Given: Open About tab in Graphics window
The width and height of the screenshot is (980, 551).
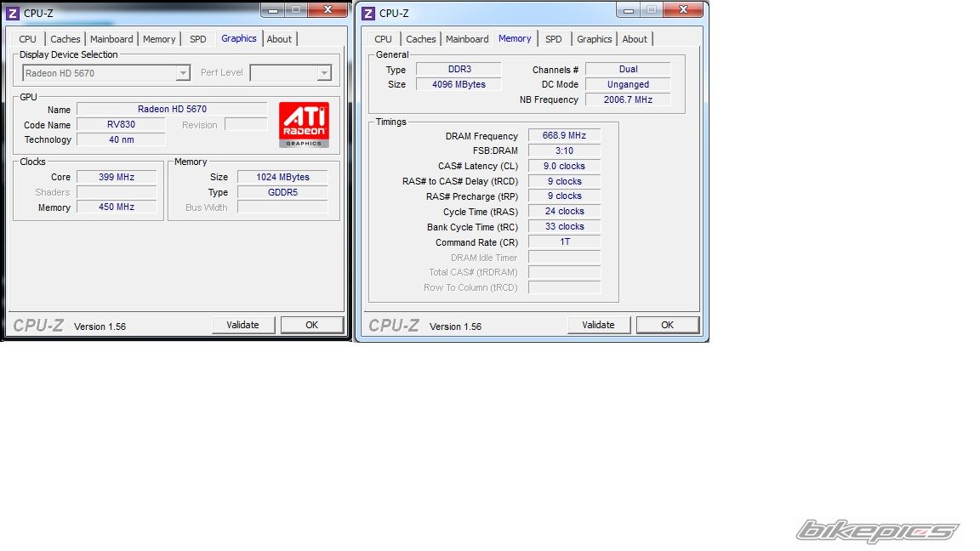Looking at the screenshot, I should click(279, 39).
